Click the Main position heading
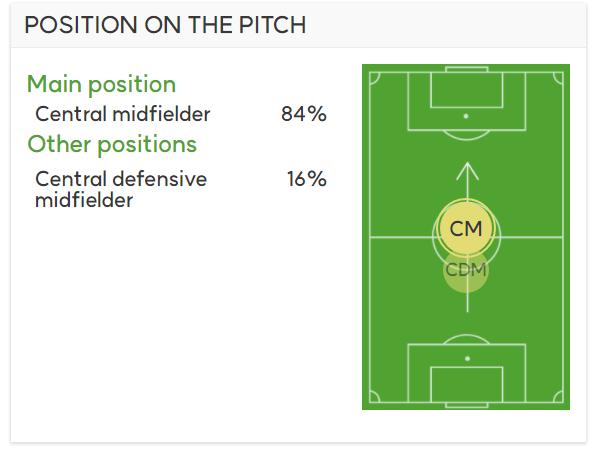This screenshot has height=450, width=596. [x=101, y=84]
